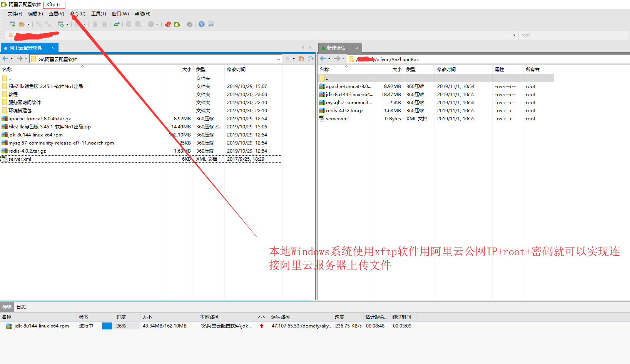Select local mysql57-community-release-el7-11.noarch.rpm file
The height and width of the screenshot is (364, 630).
61,143
